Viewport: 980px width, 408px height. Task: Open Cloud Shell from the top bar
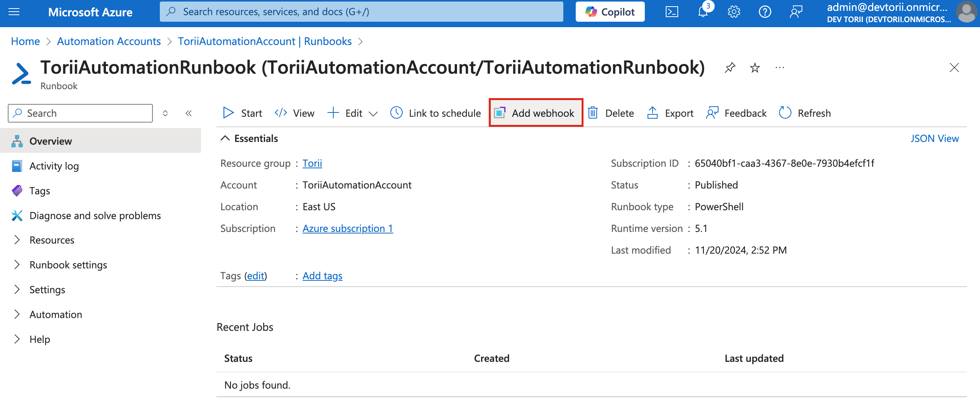pos(672,12)
